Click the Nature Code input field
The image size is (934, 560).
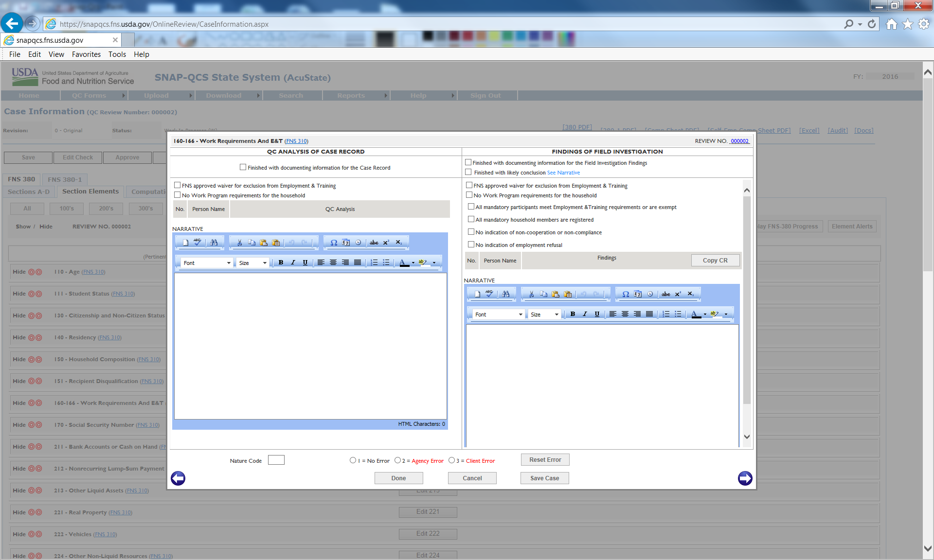tap(276, 460)
